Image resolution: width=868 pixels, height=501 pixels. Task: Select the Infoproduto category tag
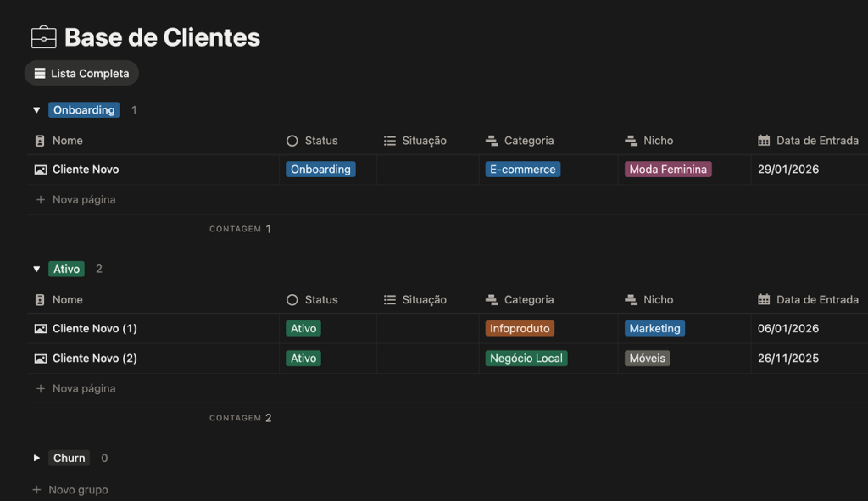pos(520,329)
